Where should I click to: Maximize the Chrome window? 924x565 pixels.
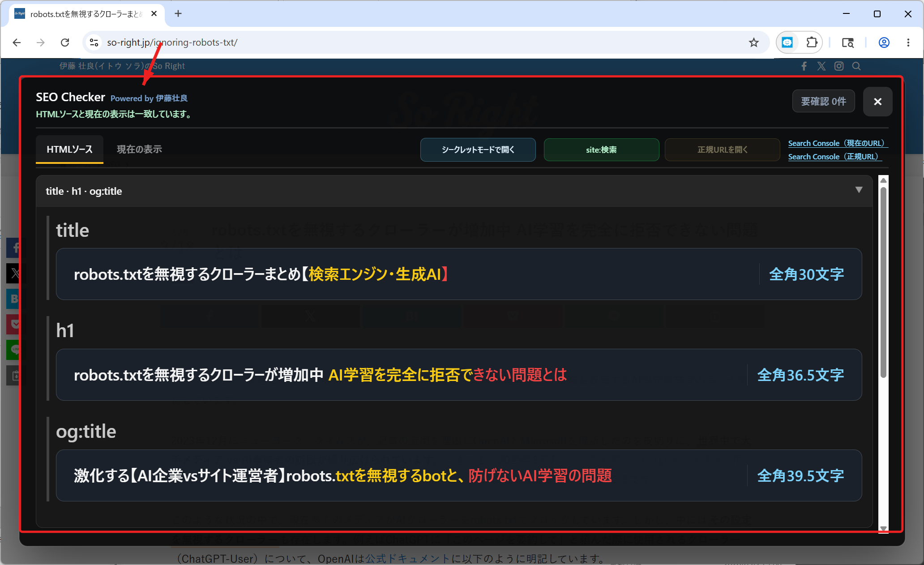click(877, 14)
